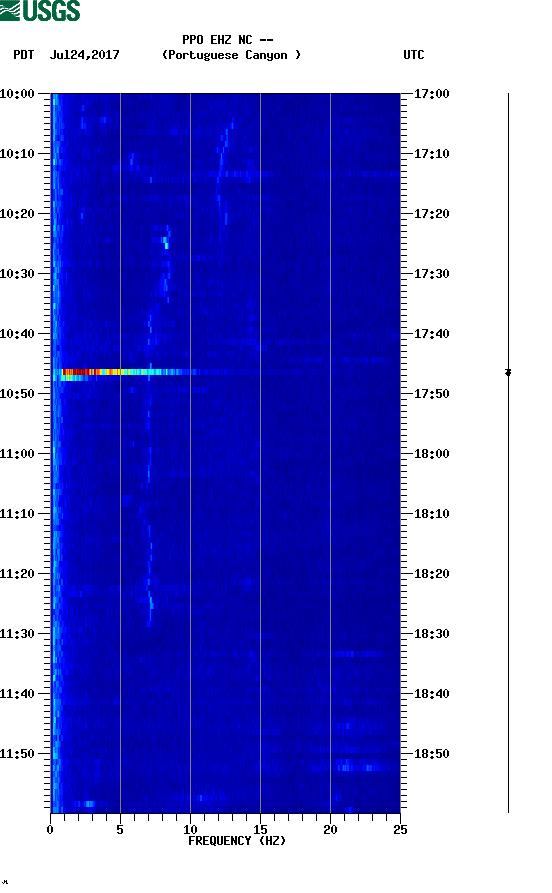Click the 25 Hz frequency axis label
This screenshot has width=552, height=893.
coord(400,829)
